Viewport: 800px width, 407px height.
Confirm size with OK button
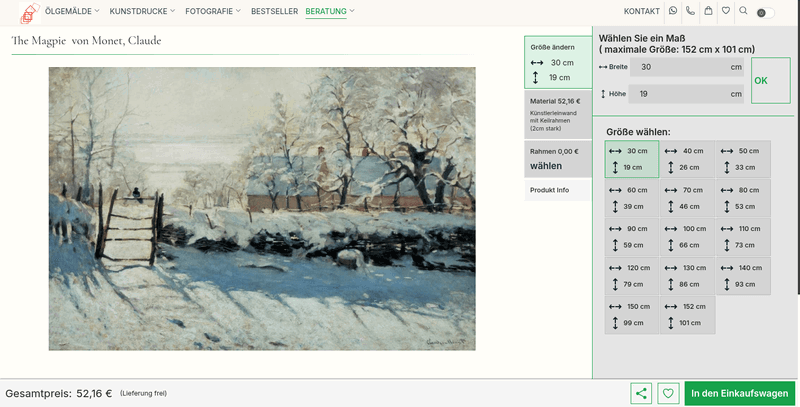[x=770, y=81]
